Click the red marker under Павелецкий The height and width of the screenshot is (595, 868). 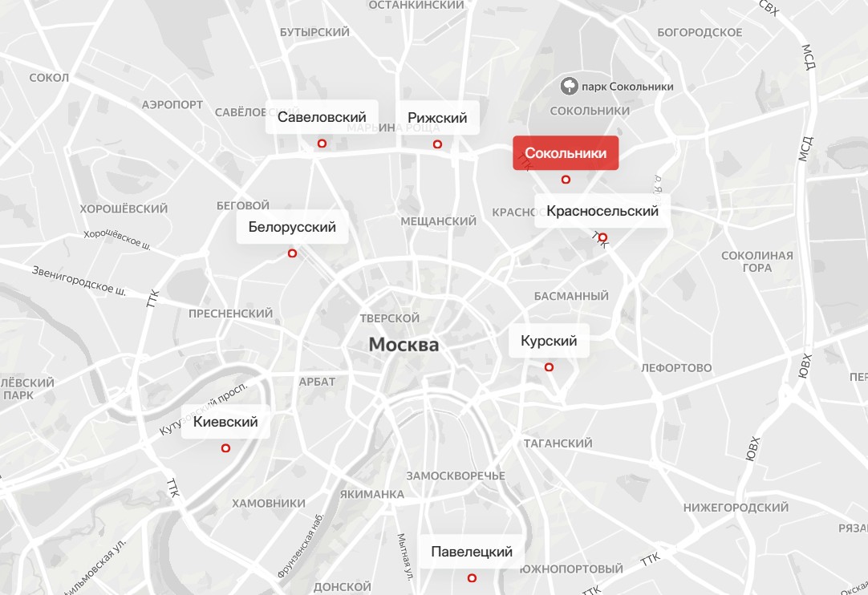coord(472,578)
